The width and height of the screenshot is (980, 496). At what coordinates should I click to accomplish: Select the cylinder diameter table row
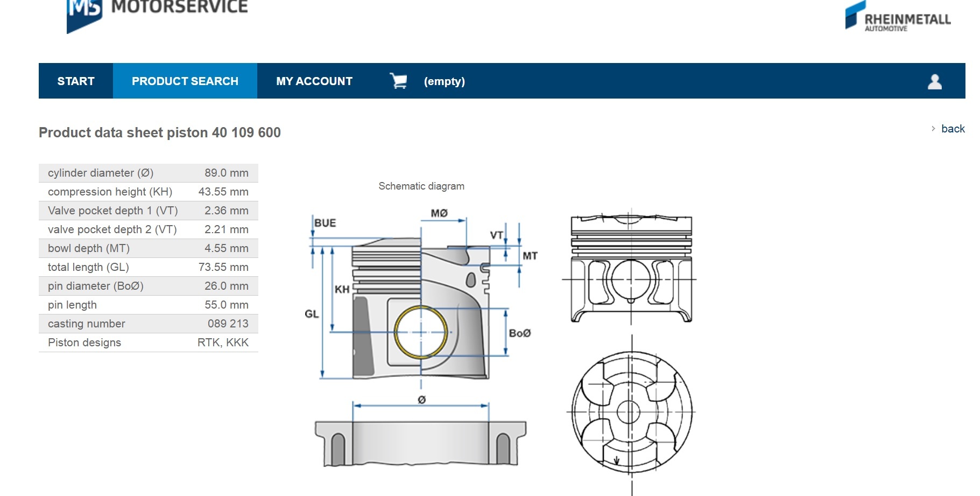148,173
